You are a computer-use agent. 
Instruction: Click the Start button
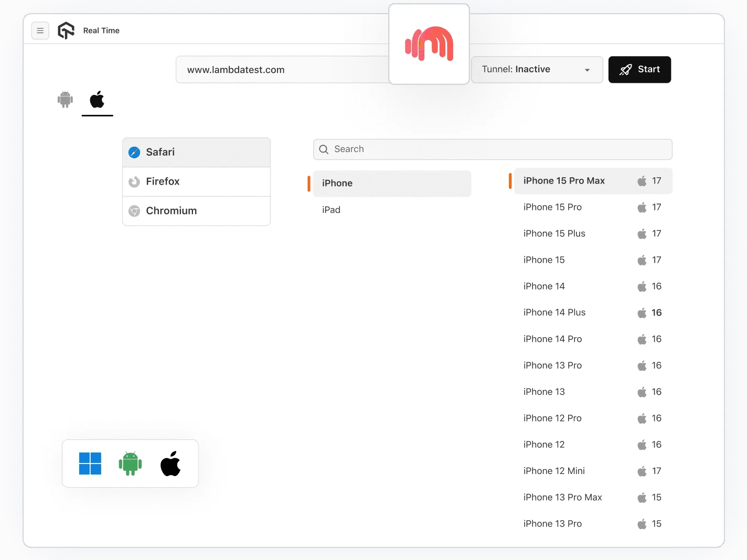coord(639,69)
